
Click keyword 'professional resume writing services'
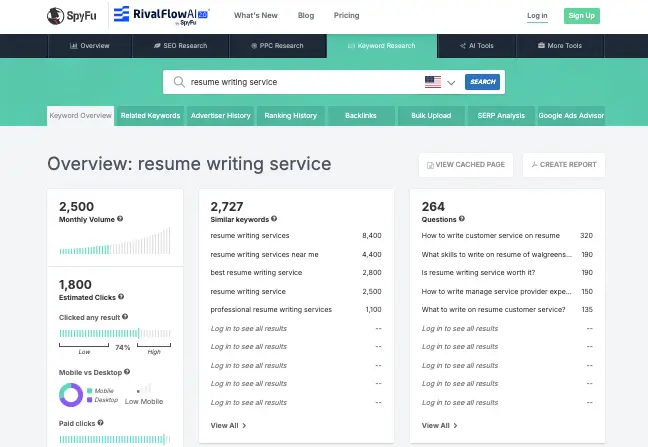(x=271, y=309)
